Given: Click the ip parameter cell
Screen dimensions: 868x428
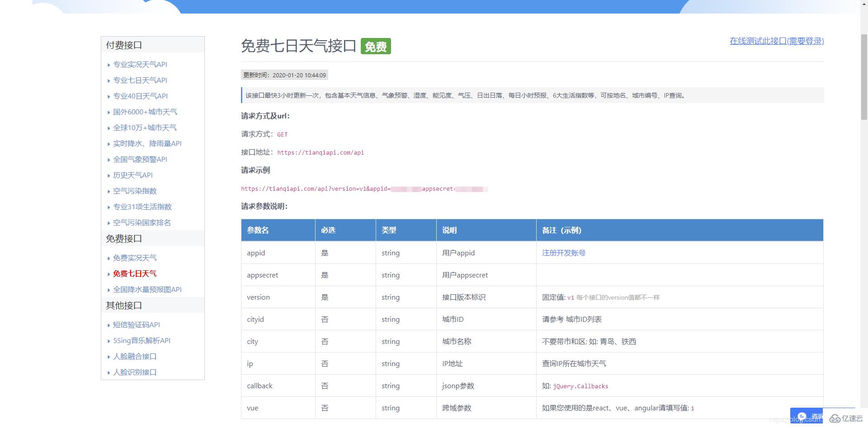Looking at the screenshot, I should pyautogui.click(x=278, y=363).
